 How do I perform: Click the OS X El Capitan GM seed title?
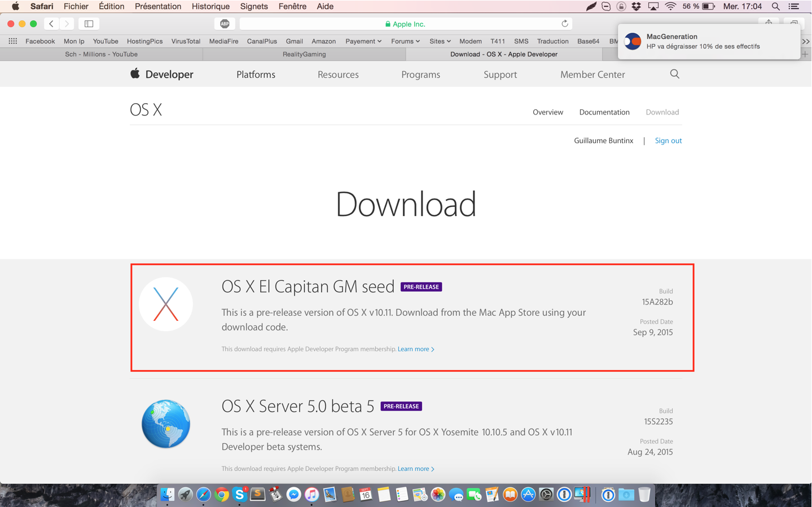click(x=308, y=286)
